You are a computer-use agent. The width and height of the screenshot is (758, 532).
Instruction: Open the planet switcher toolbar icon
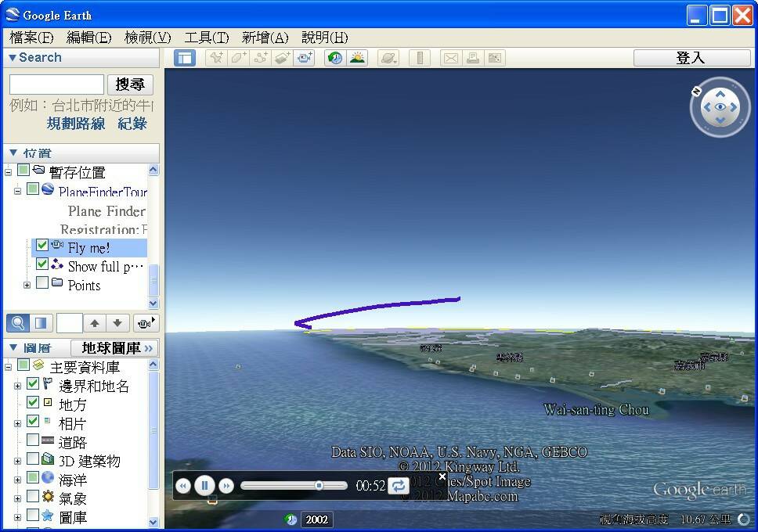tap(388, 58)
